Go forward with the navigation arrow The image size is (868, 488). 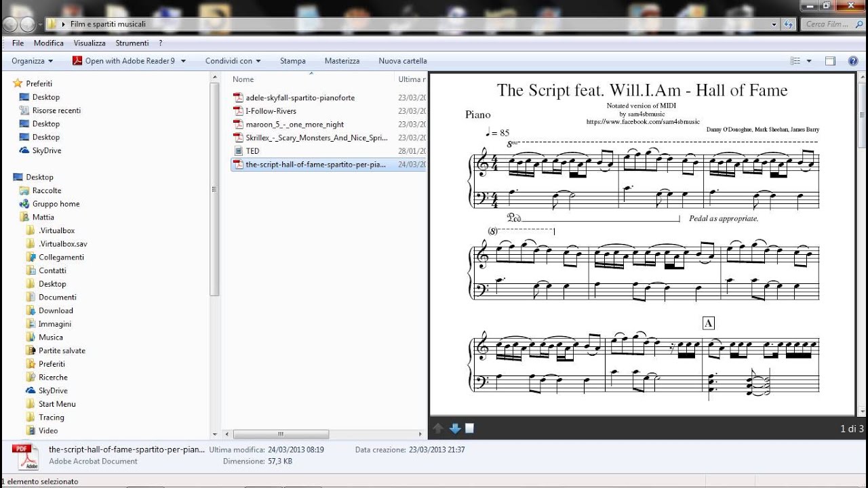click(x=28, y=24)
